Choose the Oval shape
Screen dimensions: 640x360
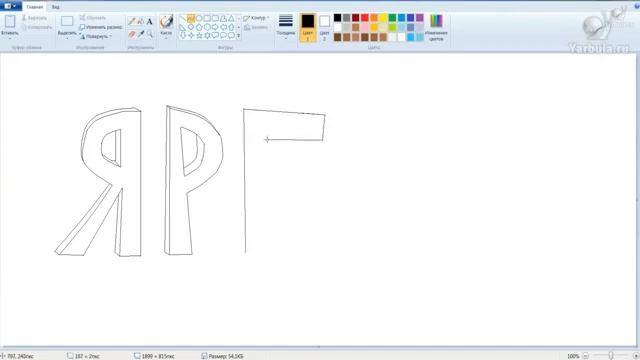199,18
